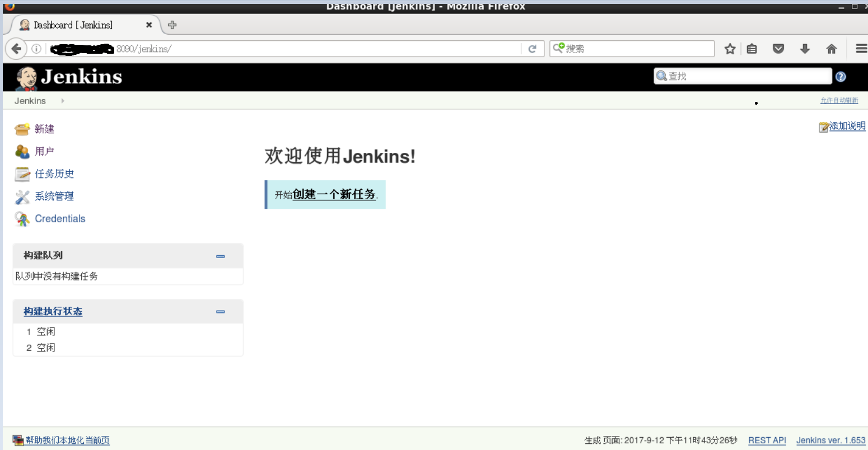Click the Jenkins breadcrumb link

point(30,101)
